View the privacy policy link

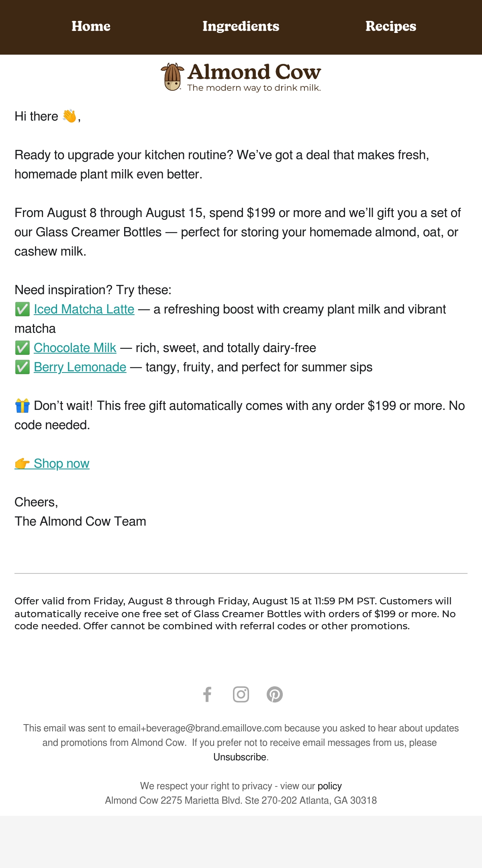(330, 786)
